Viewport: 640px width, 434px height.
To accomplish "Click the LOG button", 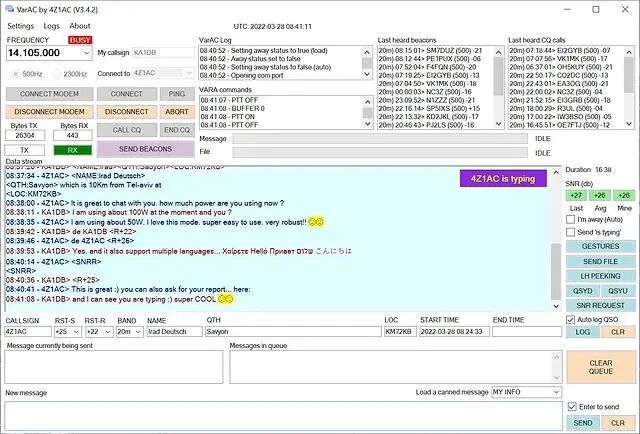I will point(582,332).
